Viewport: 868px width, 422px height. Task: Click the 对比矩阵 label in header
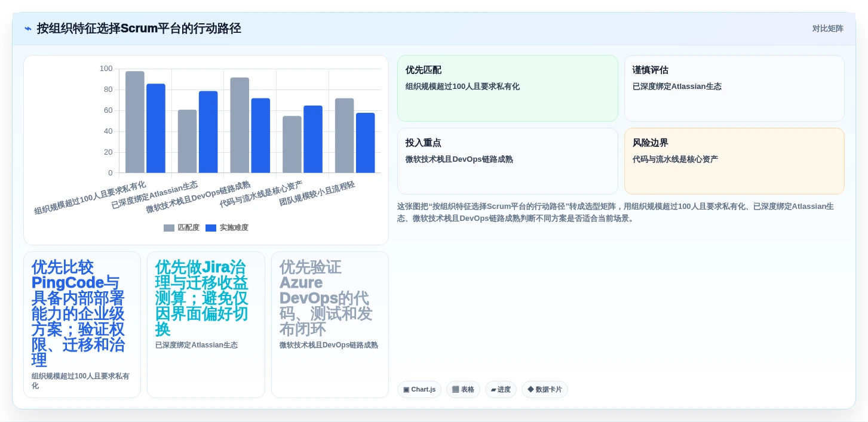point(827,29)
